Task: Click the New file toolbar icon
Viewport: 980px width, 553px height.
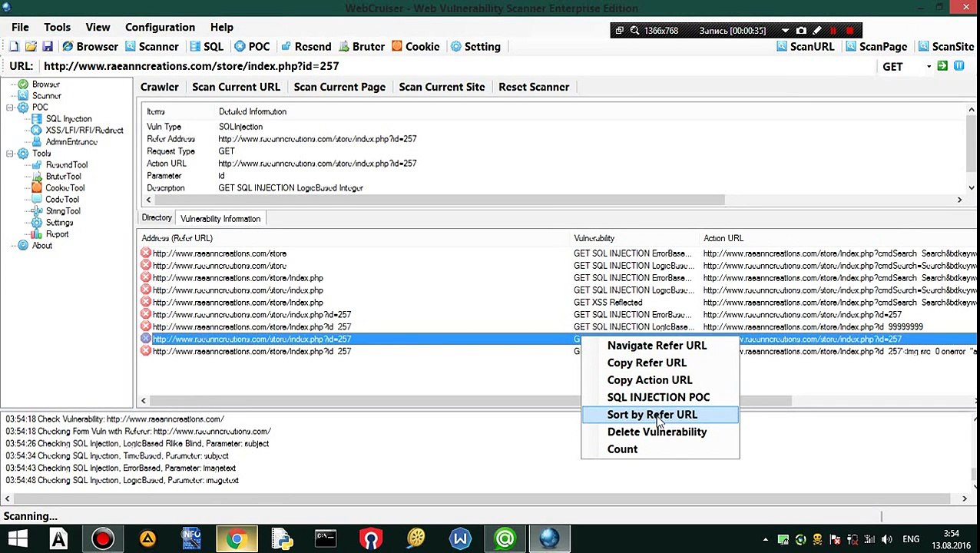Action: point(14,47)
